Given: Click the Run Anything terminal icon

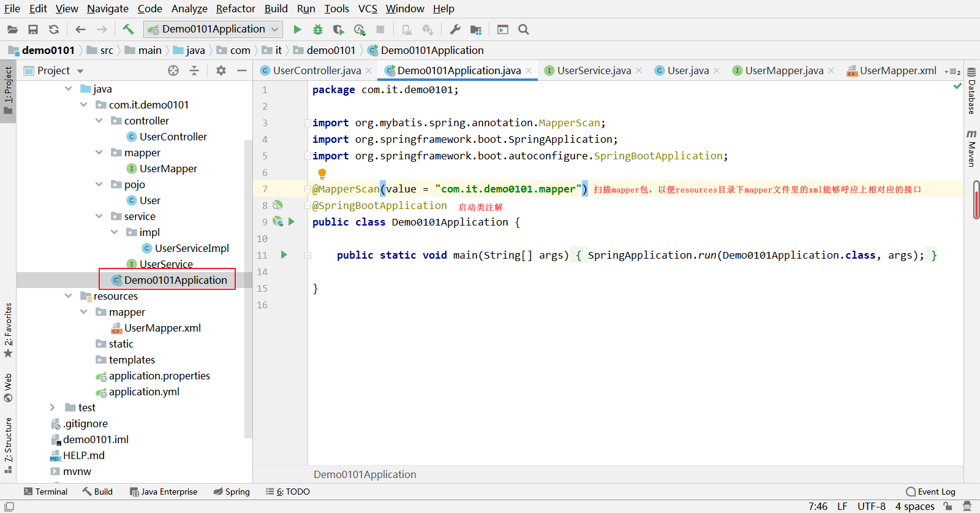Looking at the screenshot, I should [503, 29].
